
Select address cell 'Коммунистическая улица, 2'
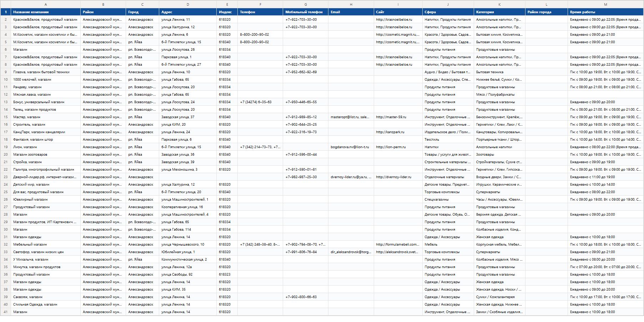[188, 260]
